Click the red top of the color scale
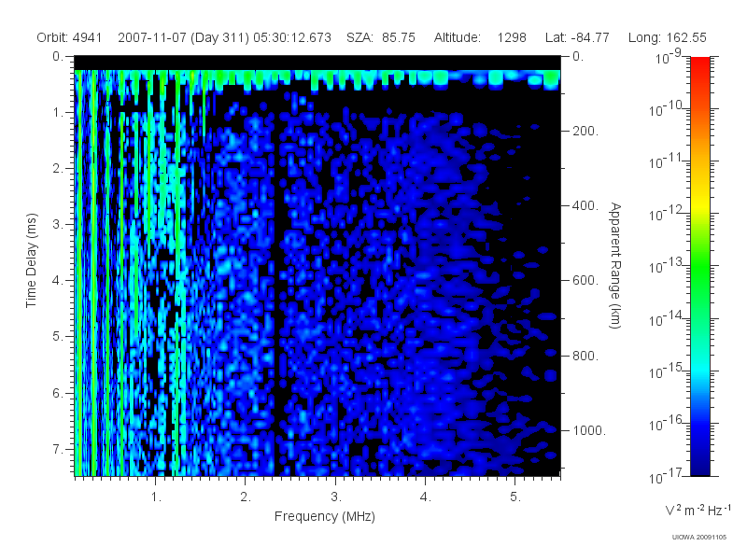 pos(699,64)
